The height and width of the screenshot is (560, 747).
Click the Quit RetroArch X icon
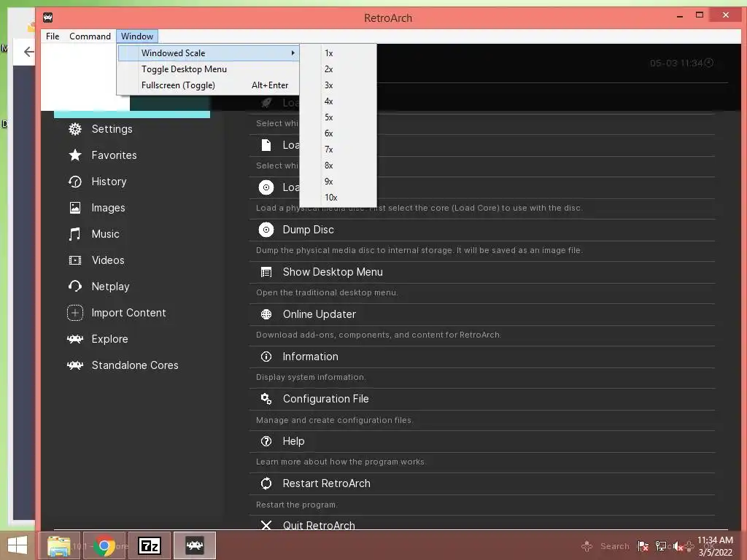(x=266, y=525)
